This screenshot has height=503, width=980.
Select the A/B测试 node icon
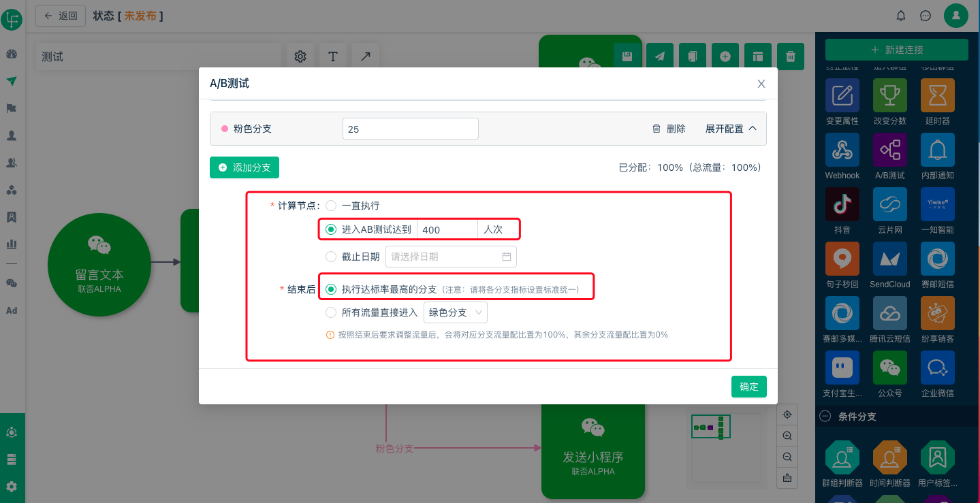pos(890,150)
